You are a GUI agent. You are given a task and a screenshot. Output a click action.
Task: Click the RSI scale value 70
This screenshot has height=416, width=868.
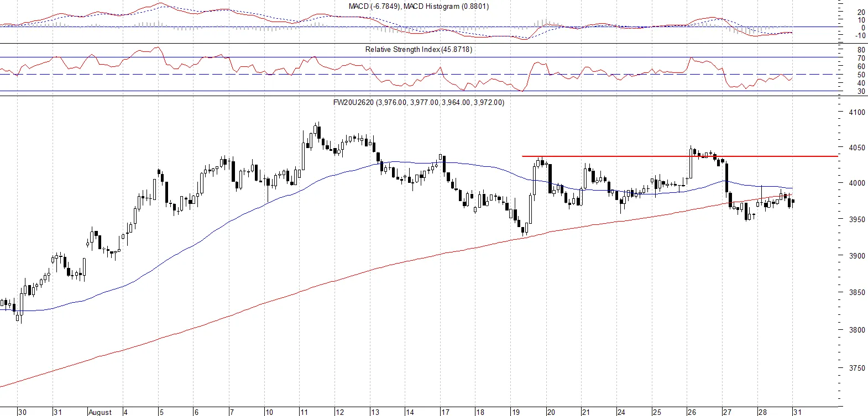[x=861, y=59]
